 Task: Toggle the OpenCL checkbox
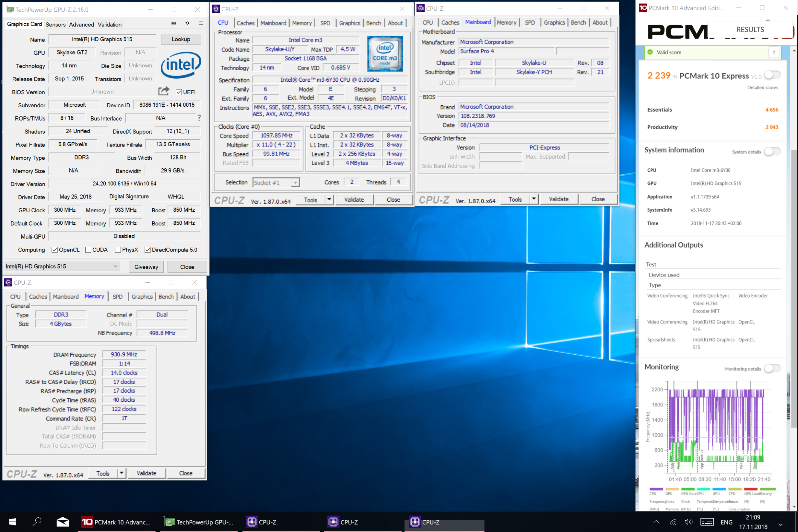[x=54, y=250]
